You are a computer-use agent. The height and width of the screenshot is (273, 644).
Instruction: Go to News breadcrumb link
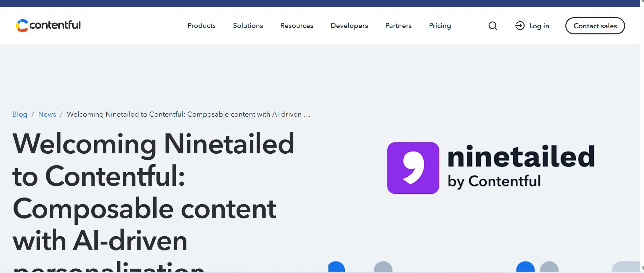[x=47, y=114]
